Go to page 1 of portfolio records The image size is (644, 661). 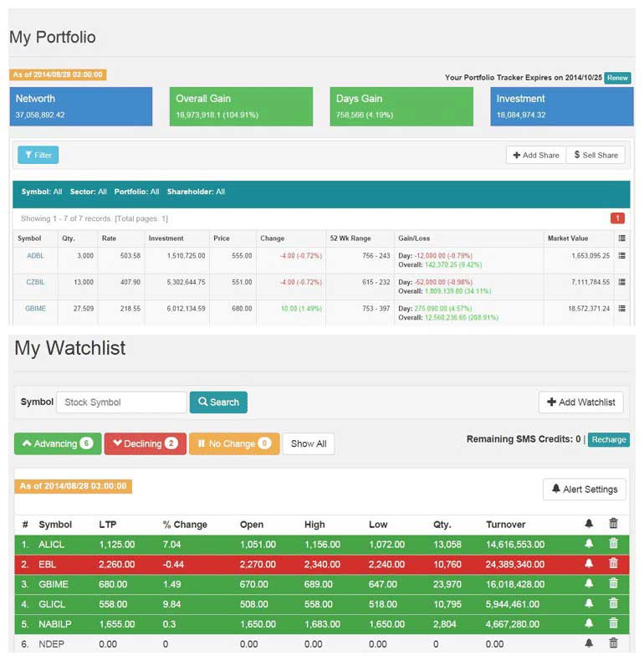[x=617, y=218]
